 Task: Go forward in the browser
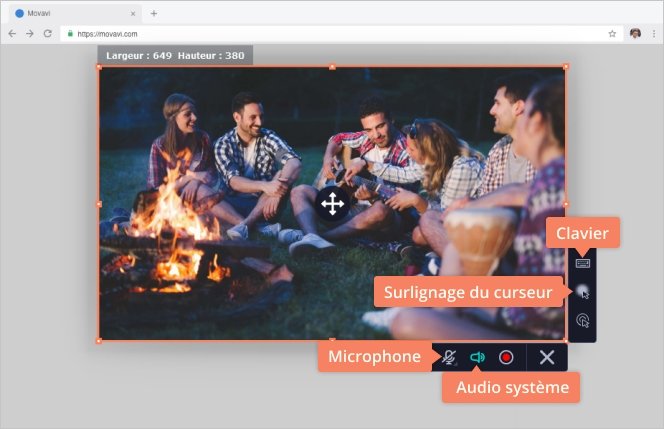30,33
